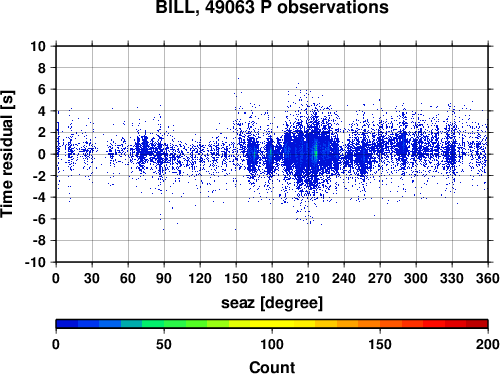Select the dark blue start of colorbar
Screen dimensions: 500x374
tap(67, 324)
